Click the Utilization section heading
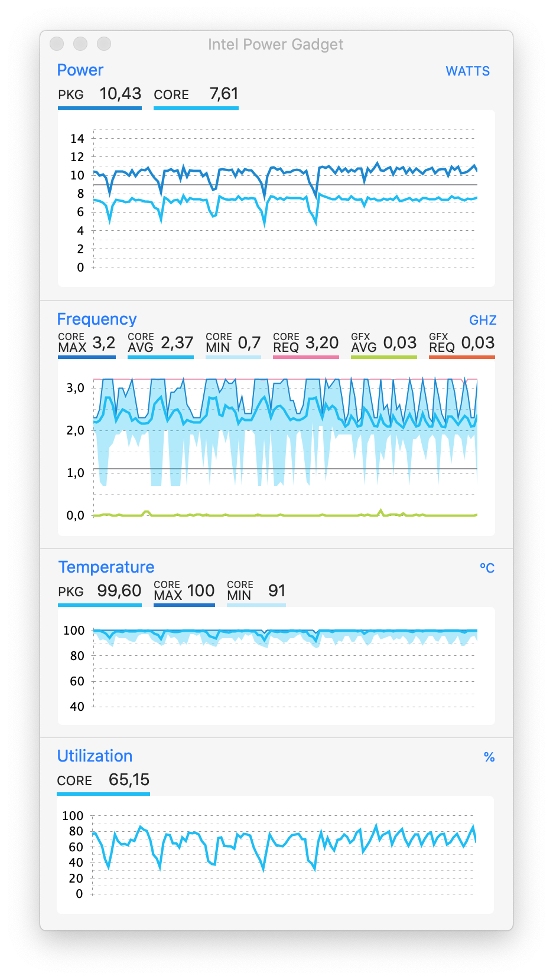 (x=95, y=756)
